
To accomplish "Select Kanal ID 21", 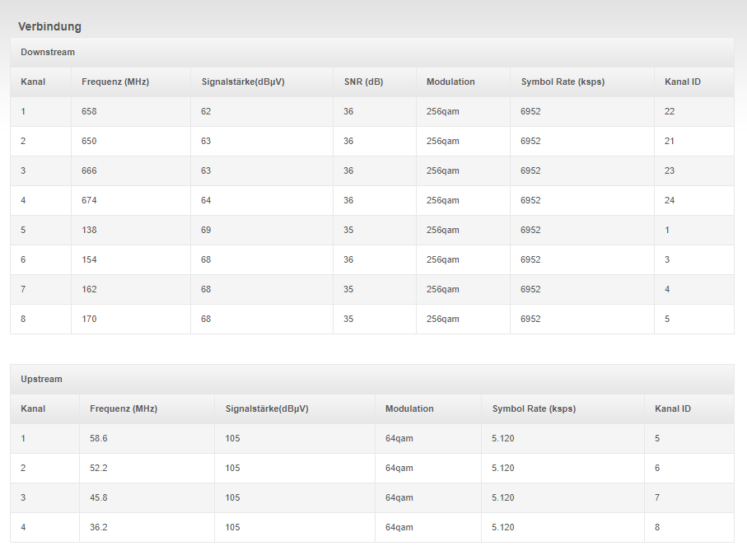I will pos(670,141).
